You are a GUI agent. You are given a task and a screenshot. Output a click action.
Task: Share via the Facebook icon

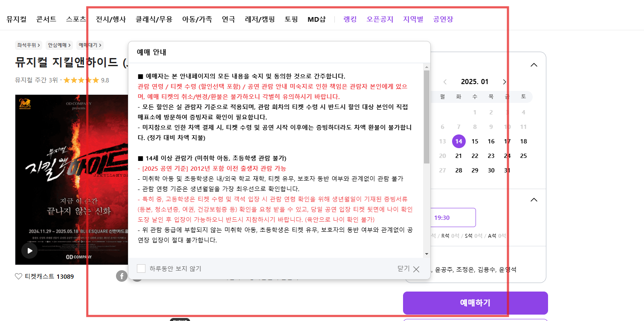122,276
